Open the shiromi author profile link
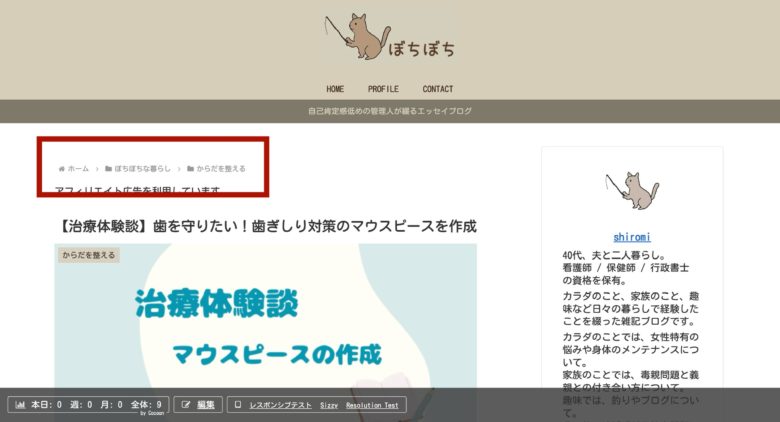 [x=632, y=237]
